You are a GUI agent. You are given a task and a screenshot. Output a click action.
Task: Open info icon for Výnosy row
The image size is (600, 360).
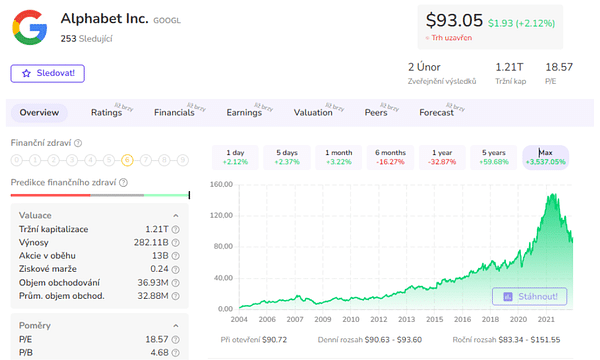[x=175, y=243]
